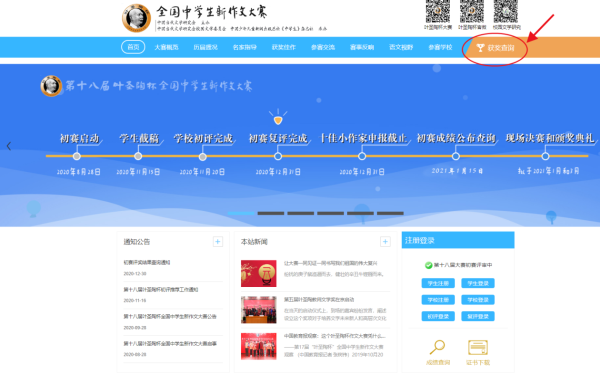Click the first QR code image
Screen dimensions: 600x373
coord(438,11)
